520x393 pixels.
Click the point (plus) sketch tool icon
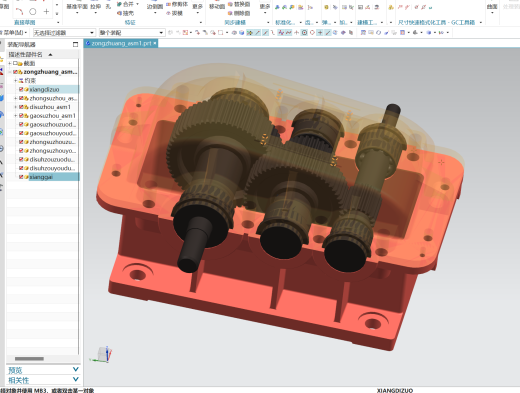46,12
